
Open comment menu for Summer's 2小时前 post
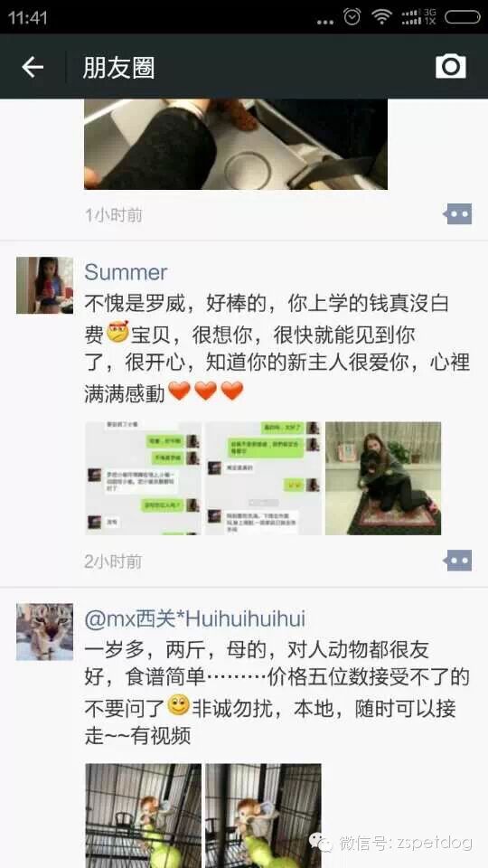tap(457, 561)
